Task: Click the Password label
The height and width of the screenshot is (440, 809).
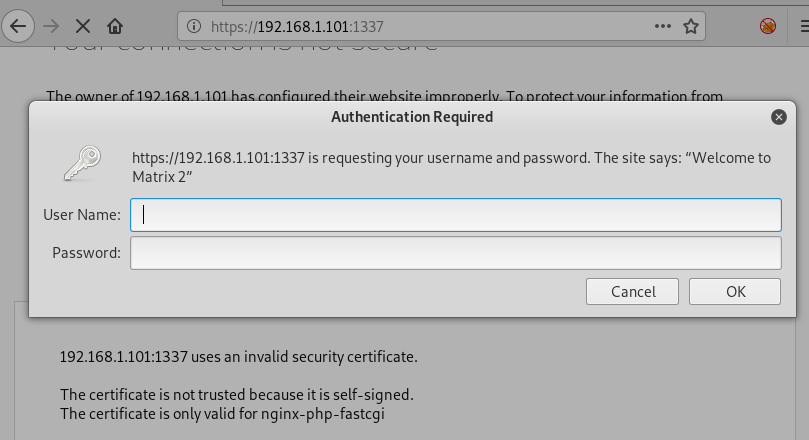Action: (86, 252)
